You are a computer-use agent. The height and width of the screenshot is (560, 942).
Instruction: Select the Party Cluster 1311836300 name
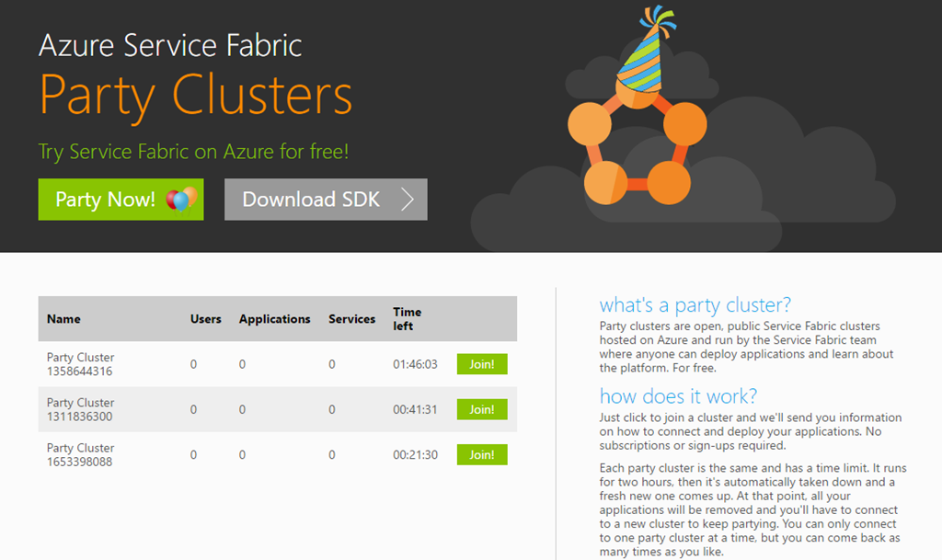(x=81, y=409)
